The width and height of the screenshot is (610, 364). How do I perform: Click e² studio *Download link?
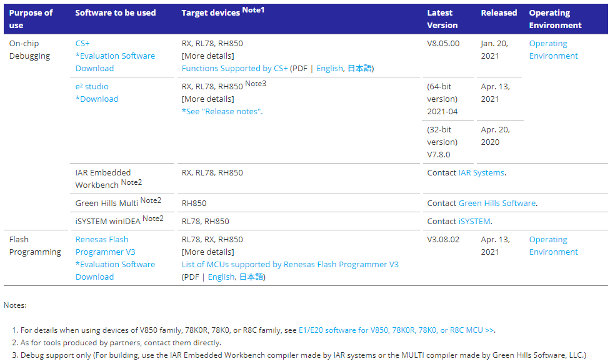97,99
